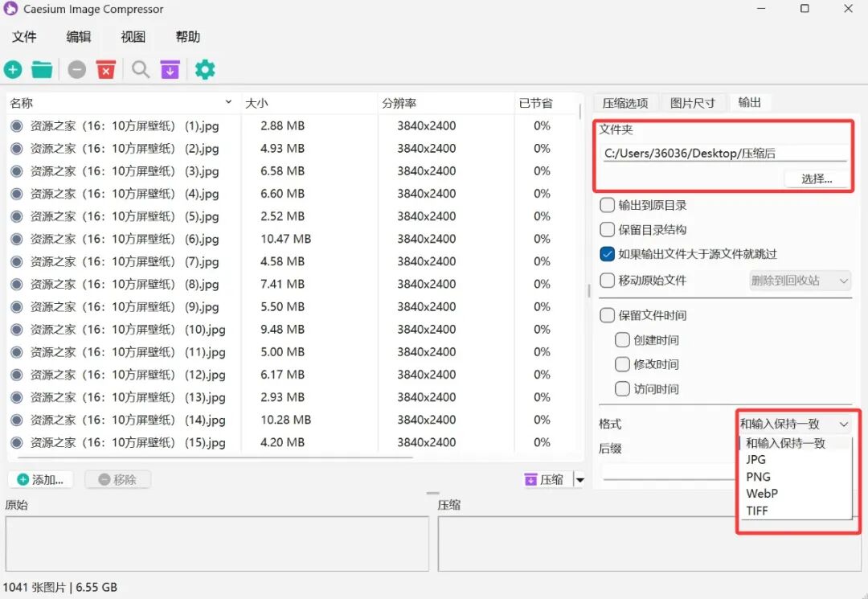868x599 pixels.
Task: Click the red clear list icon
Action: [106, 70]
